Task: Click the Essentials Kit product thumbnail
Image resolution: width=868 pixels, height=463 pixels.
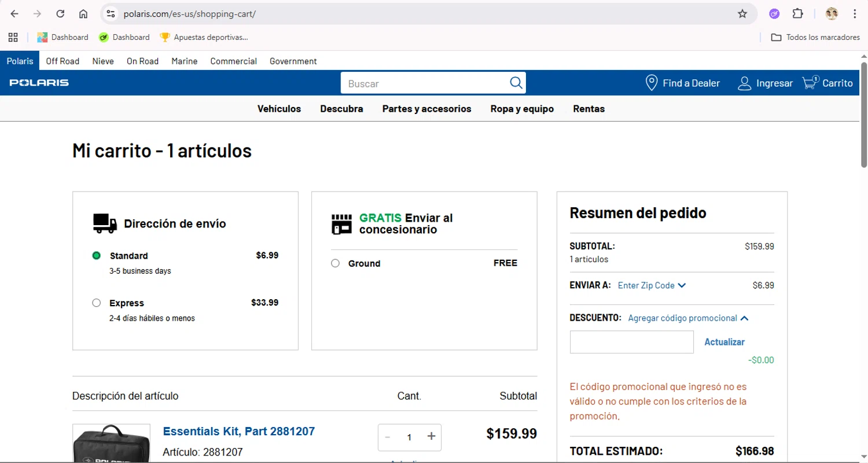Action: click(111, 443)
